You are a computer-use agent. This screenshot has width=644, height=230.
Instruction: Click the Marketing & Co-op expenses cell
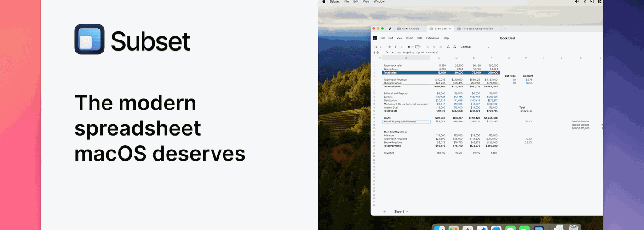pyautogui.click(x=406, y=104)
